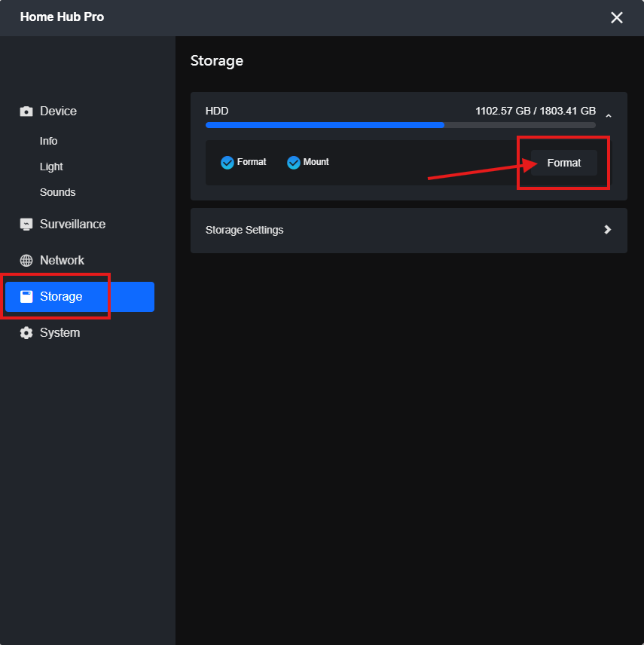Select the System menu label
The image size is (644, 645).
(x=60, y=333)
